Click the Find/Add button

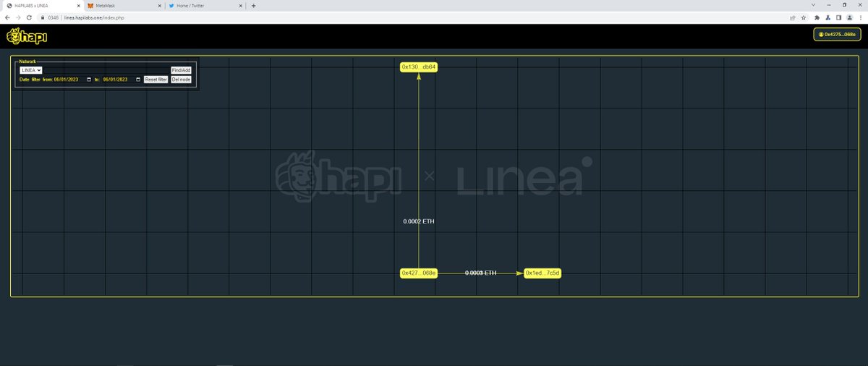click(x=181, y=70)
